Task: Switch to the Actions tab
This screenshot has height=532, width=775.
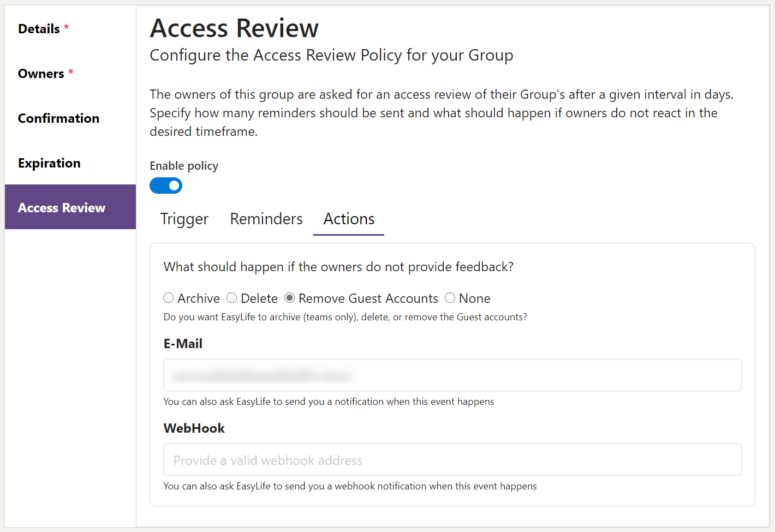Action: click(x=348, y=219)
